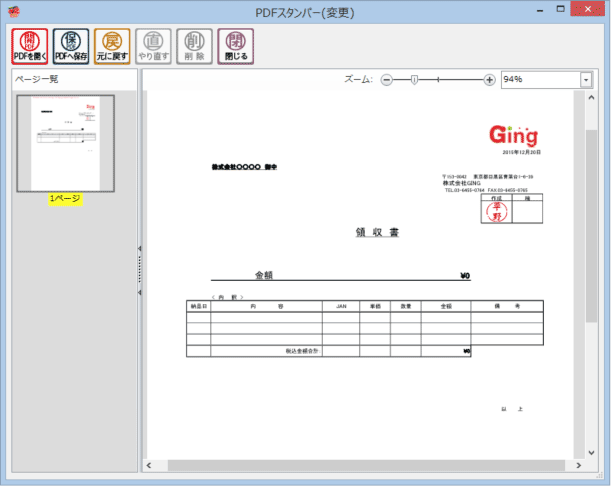Maximize the PDFスタンパー window
The height and width of the screenshot is (486, 611).
click(x=560, y=9)
